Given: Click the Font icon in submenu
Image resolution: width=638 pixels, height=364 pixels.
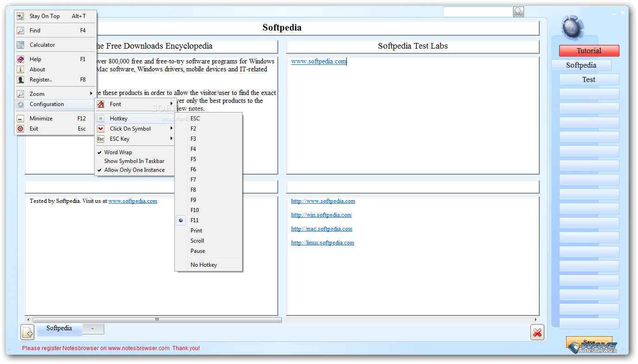Looking at the screenshot, I should point(101,104).
